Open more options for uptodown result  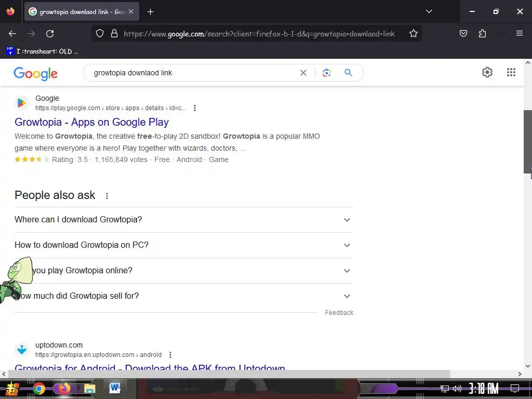[170, 355]
